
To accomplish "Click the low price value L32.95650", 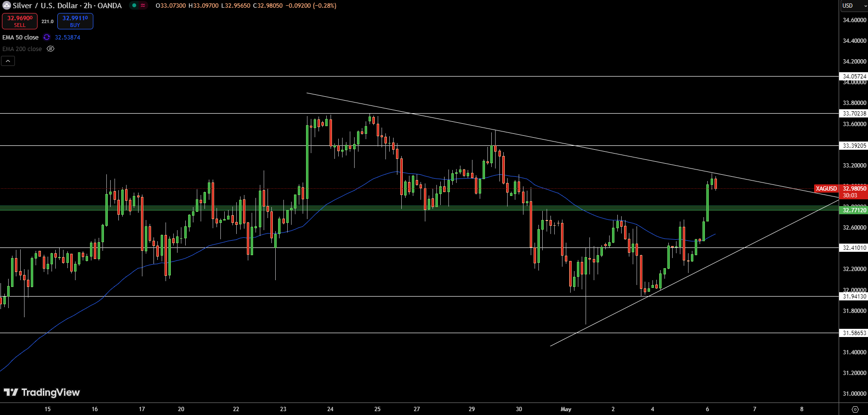I will [x=236, y=6].
